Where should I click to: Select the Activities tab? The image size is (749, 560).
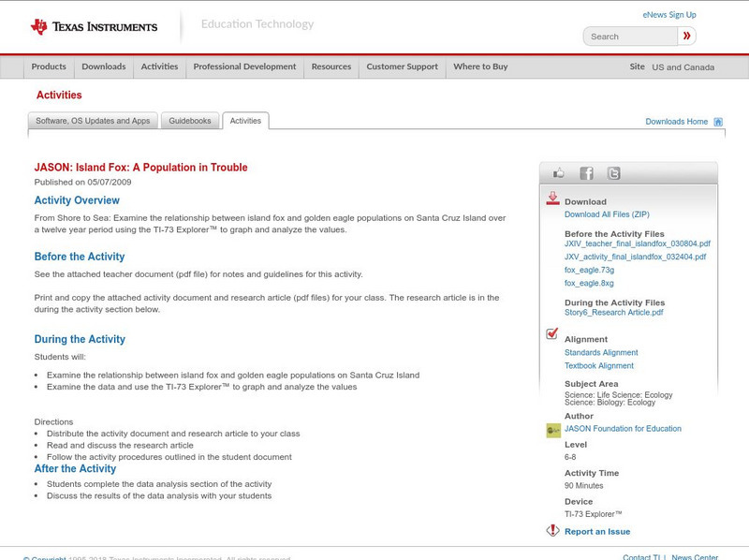coord(245,121)
